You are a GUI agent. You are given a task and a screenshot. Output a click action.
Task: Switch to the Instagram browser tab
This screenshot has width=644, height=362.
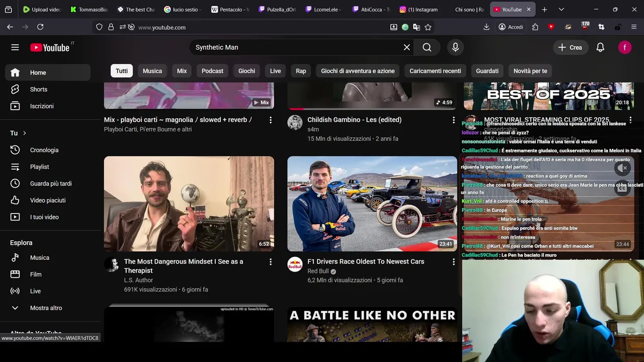(x=419, y=10)
